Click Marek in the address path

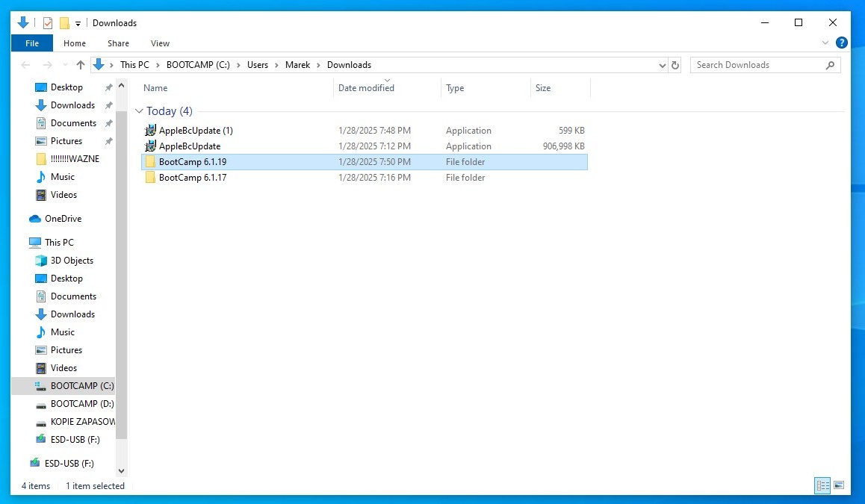pos(297,65)
